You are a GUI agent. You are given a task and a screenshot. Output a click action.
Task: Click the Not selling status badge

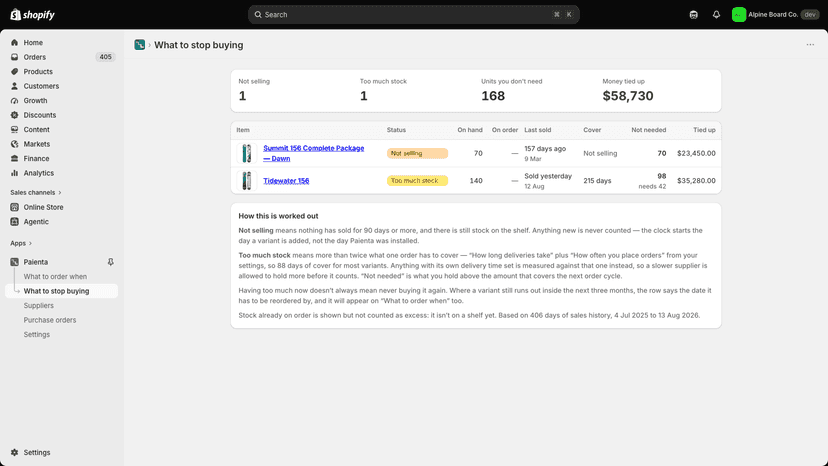417,153
